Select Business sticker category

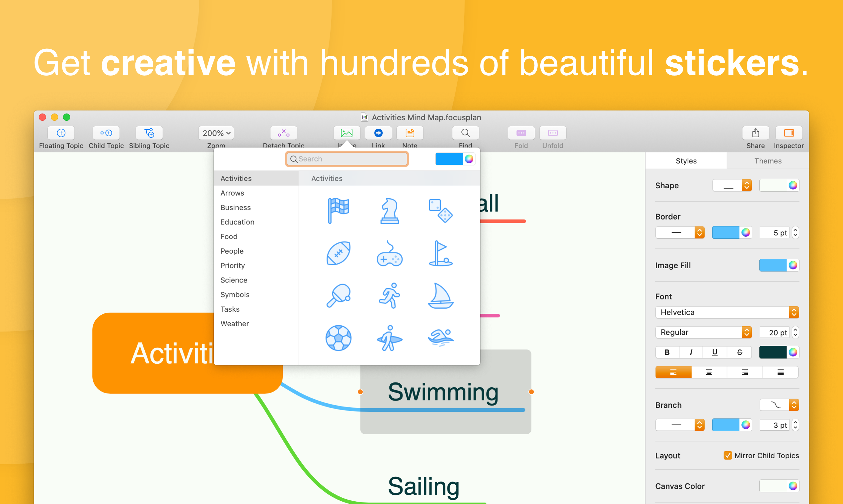coord(256,208)
